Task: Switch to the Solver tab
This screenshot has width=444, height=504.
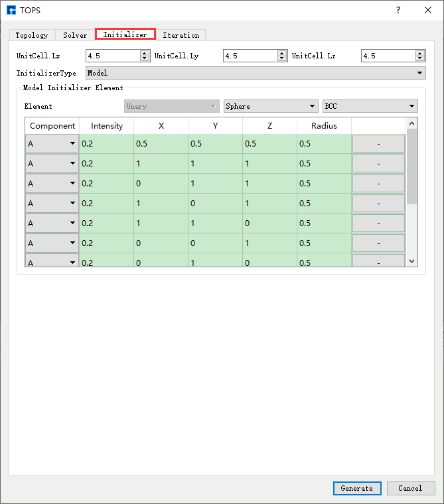Action: coord(75,35)
